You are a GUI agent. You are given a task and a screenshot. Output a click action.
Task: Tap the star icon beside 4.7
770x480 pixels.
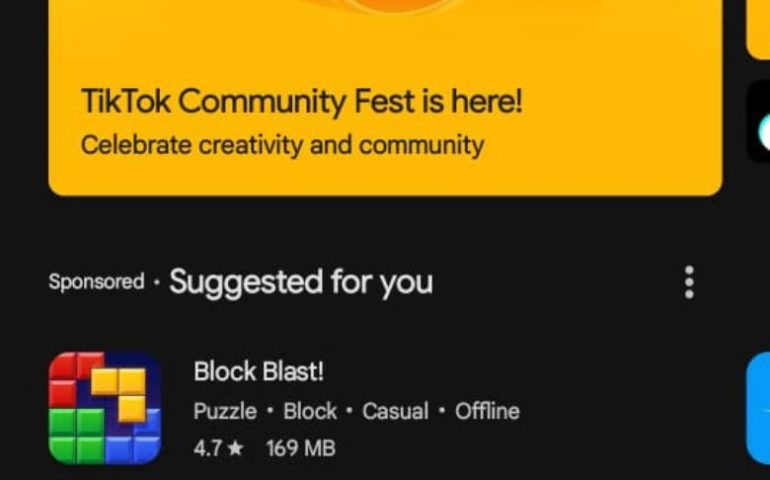coord(236,448)
